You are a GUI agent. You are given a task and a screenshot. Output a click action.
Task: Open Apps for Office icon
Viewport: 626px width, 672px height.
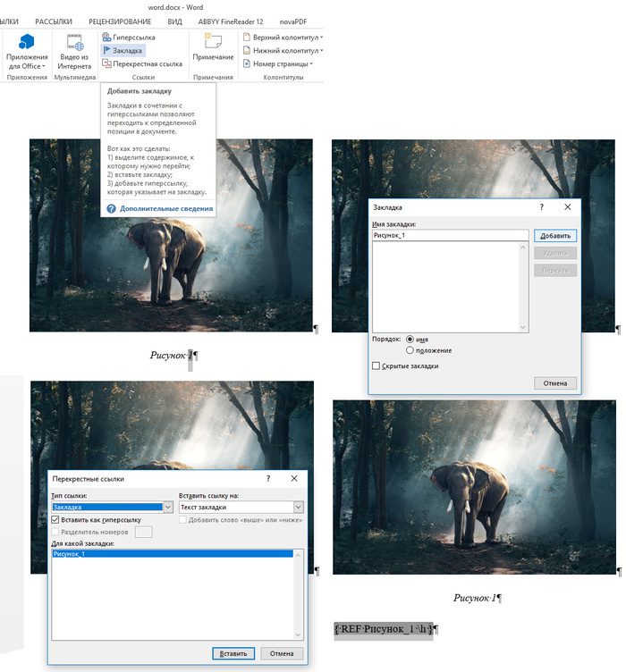click(26, 42)
